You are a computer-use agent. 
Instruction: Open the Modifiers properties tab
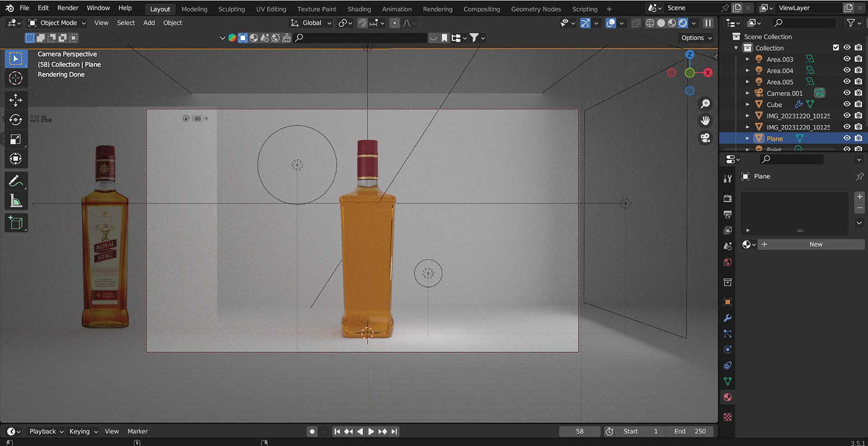pos(727,318)
